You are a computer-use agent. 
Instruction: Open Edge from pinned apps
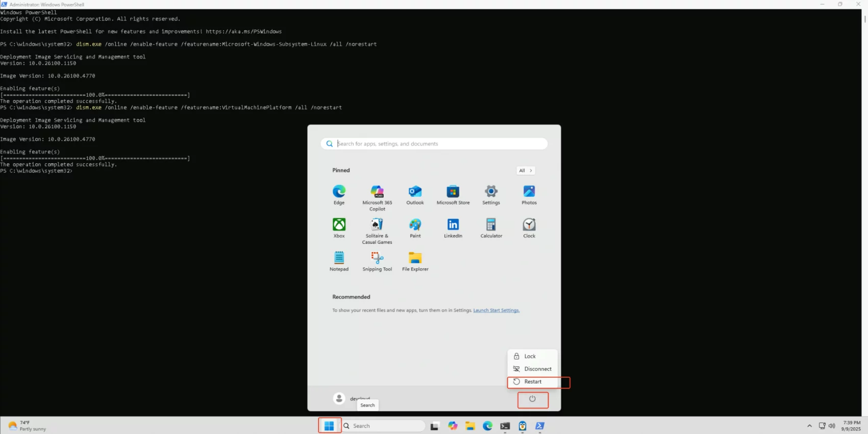(339, 195)
